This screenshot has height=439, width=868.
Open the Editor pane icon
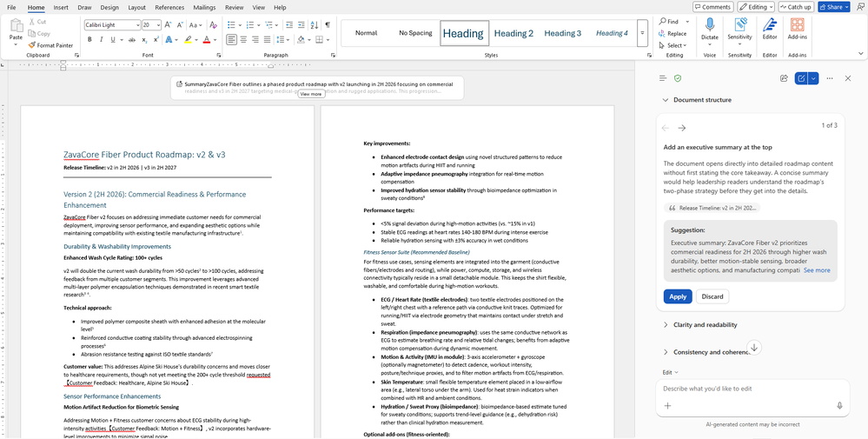[770, 29]
